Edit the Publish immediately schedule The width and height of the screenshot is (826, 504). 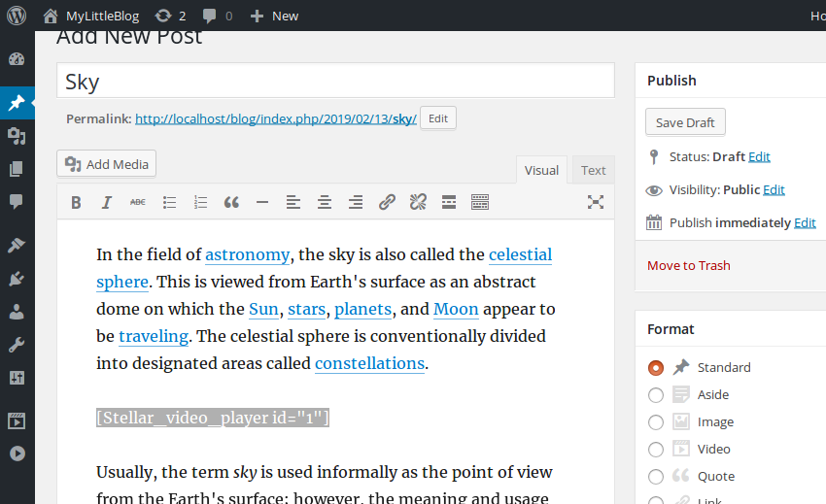point(805,223)
